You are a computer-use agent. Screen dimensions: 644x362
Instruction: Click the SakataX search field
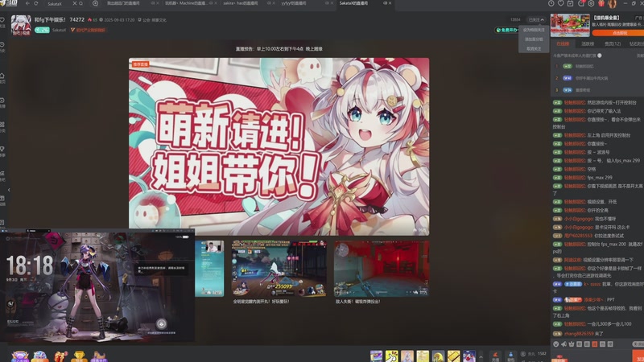pyautogui.click(x=57, y=4)
